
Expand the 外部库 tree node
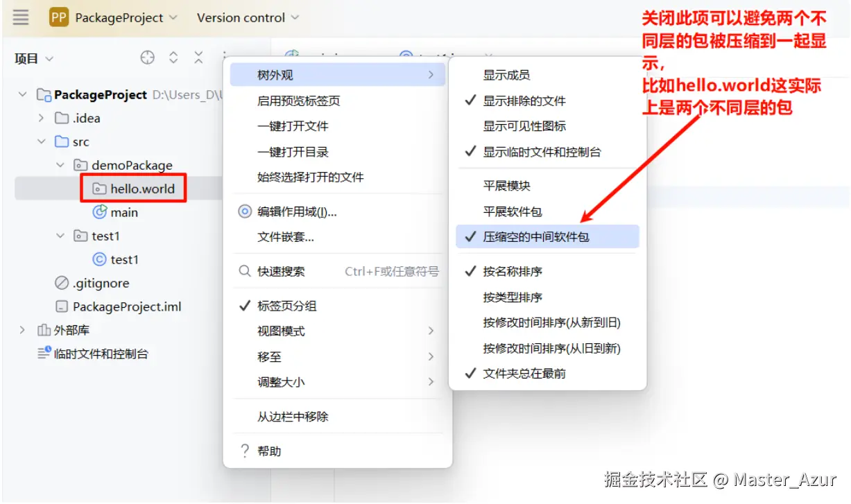click(22, 330)
